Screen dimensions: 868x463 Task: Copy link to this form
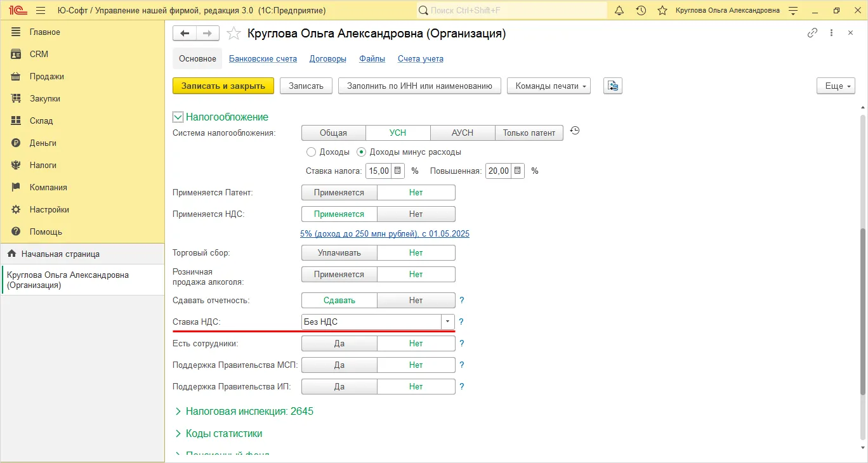click(x=812, y=33)
